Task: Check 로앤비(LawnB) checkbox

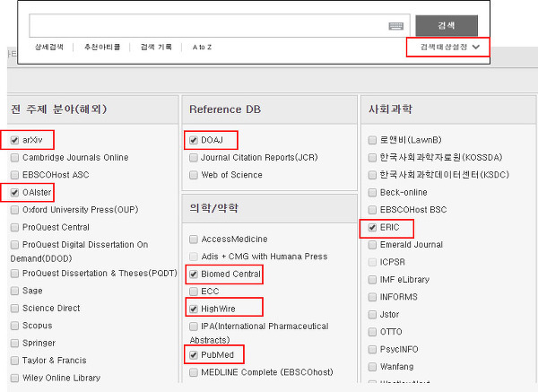Action: pyautogui.click(x=372, y=140)
